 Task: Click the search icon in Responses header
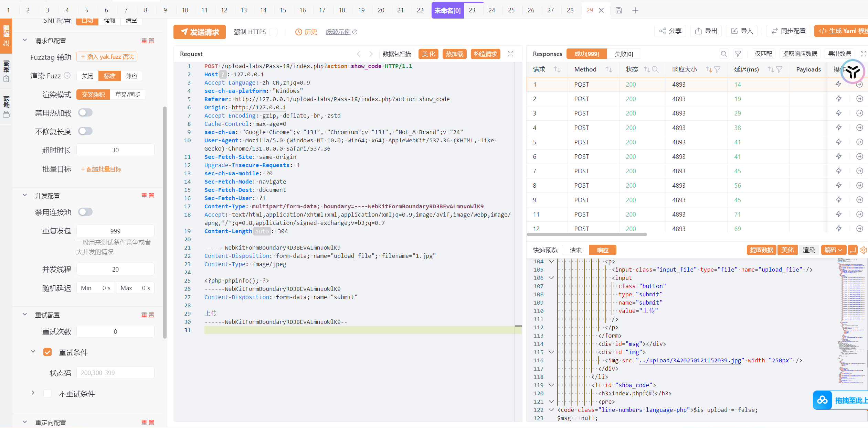[724, 54]
